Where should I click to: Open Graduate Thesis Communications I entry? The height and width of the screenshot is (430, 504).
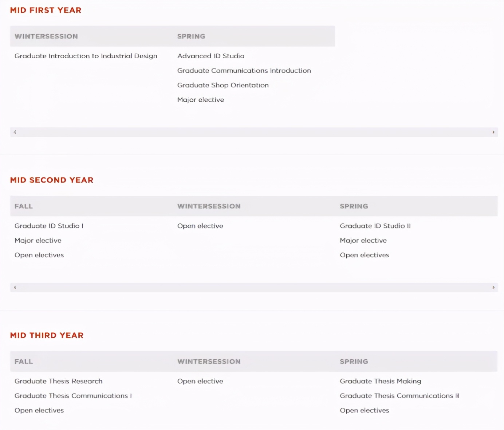[x=73, y=396]
